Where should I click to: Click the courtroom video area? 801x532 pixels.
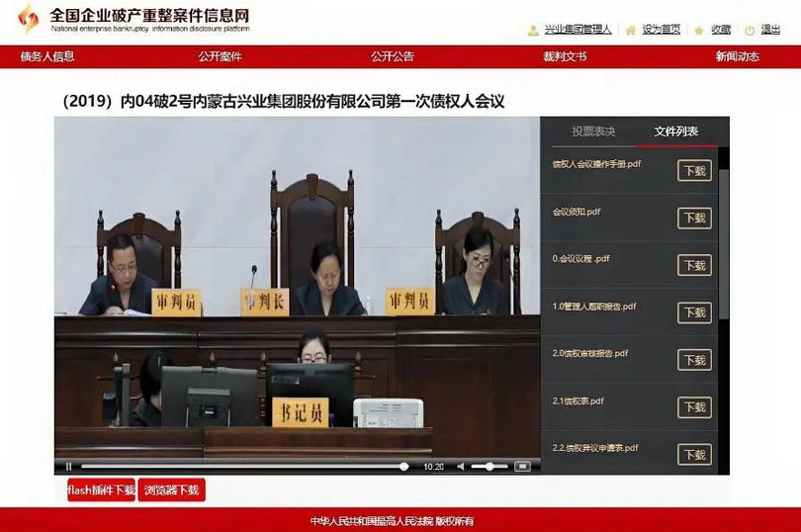point(297,286)
